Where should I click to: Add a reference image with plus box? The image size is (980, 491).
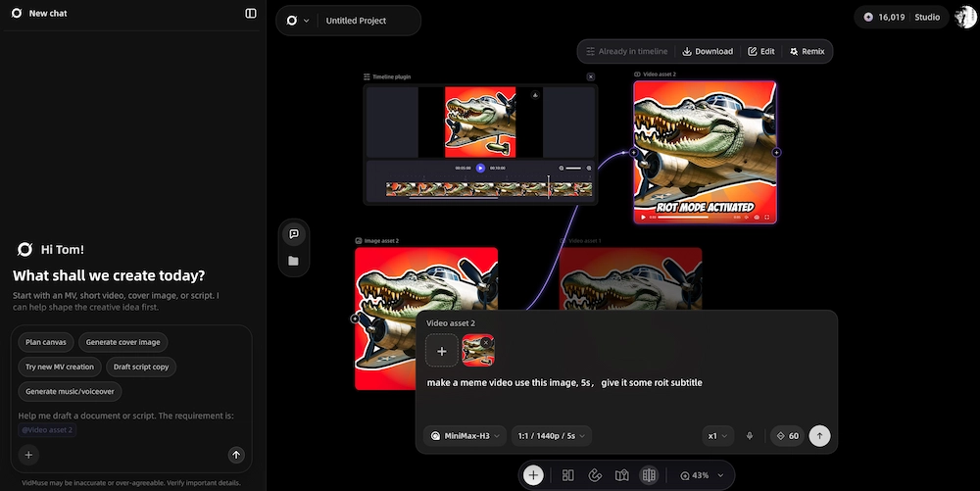[442, 351]
